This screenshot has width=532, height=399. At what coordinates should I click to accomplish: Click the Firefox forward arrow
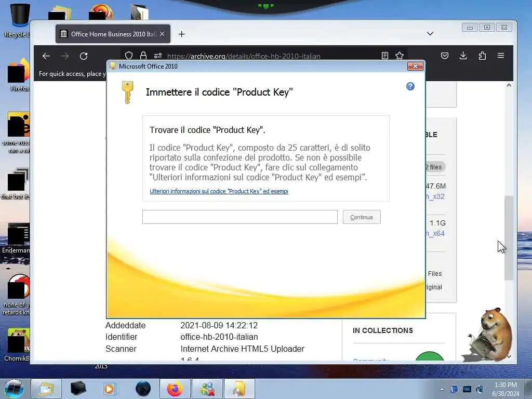[x=65, y=56]
